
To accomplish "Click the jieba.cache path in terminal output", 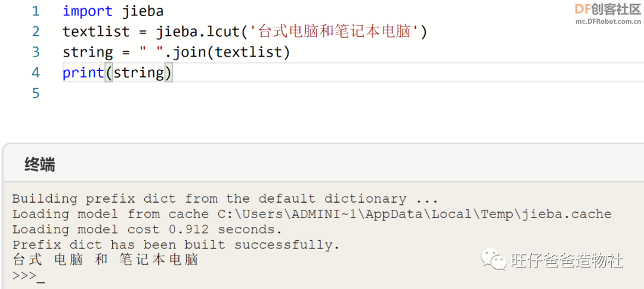I will point(414,214).
